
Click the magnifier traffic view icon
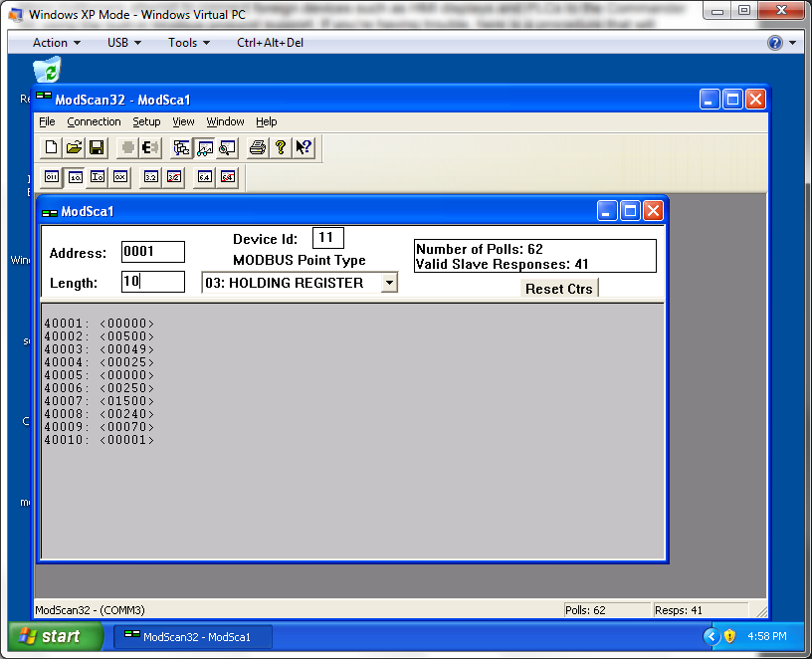[227, 147]
